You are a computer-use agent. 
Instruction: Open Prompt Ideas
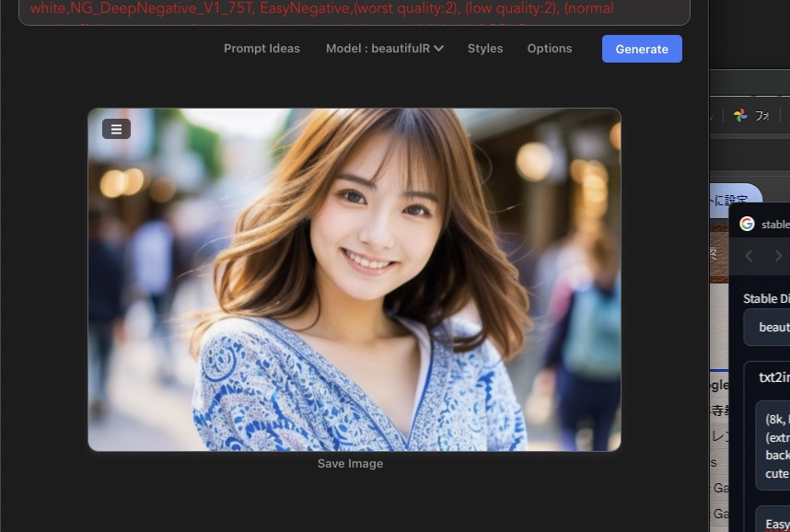(261, 49)
